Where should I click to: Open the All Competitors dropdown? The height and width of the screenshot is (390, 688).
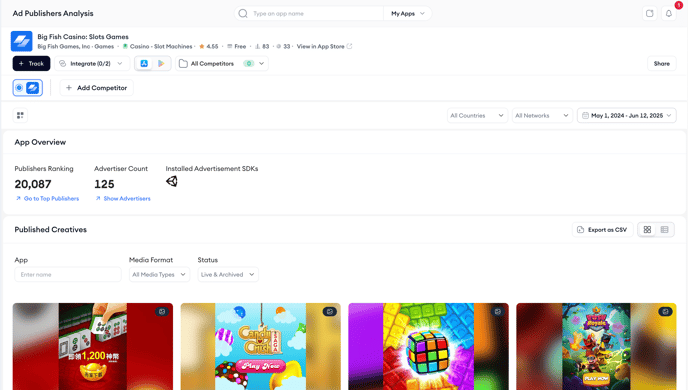point(222,64)
